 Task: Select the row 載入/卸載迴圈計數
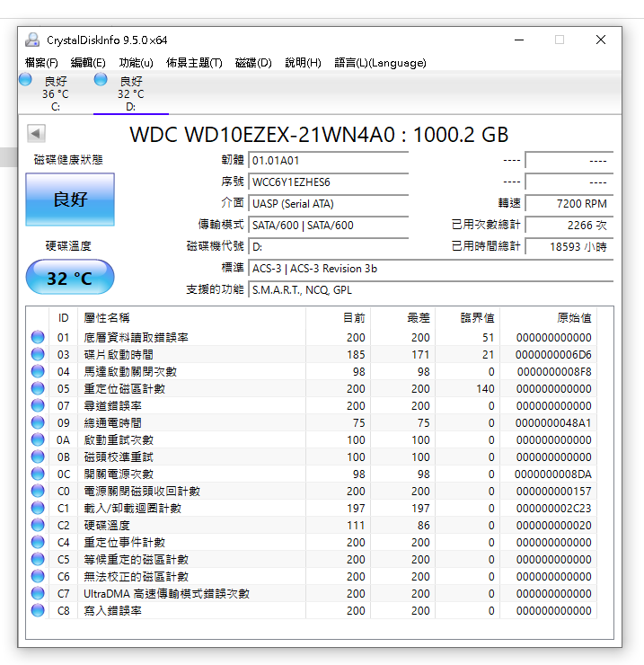(x=312, y=508)
